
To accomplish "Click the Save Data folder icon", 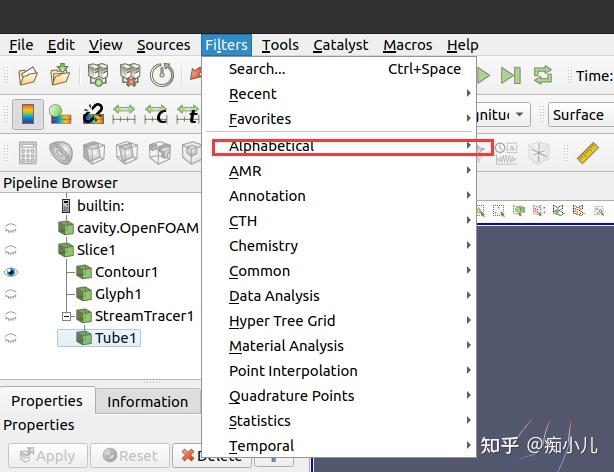I will pyautogui.click(x=60, y=74).
